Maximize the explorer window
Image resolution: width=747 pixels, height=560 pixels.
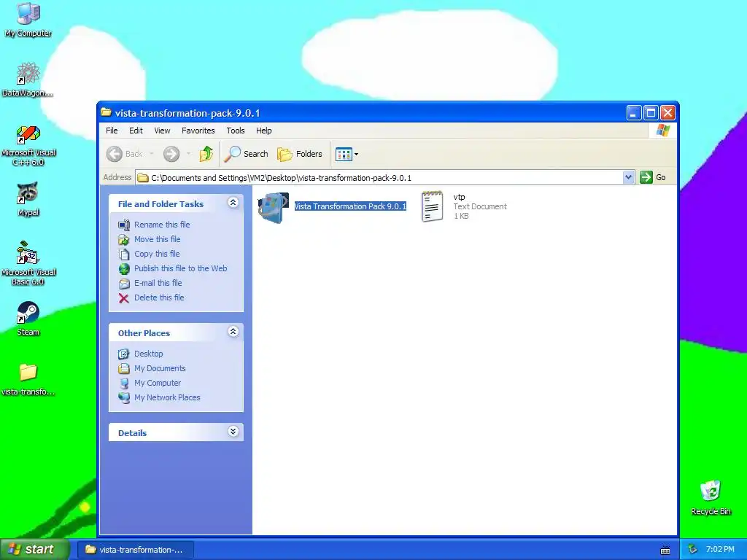(651, 113)
